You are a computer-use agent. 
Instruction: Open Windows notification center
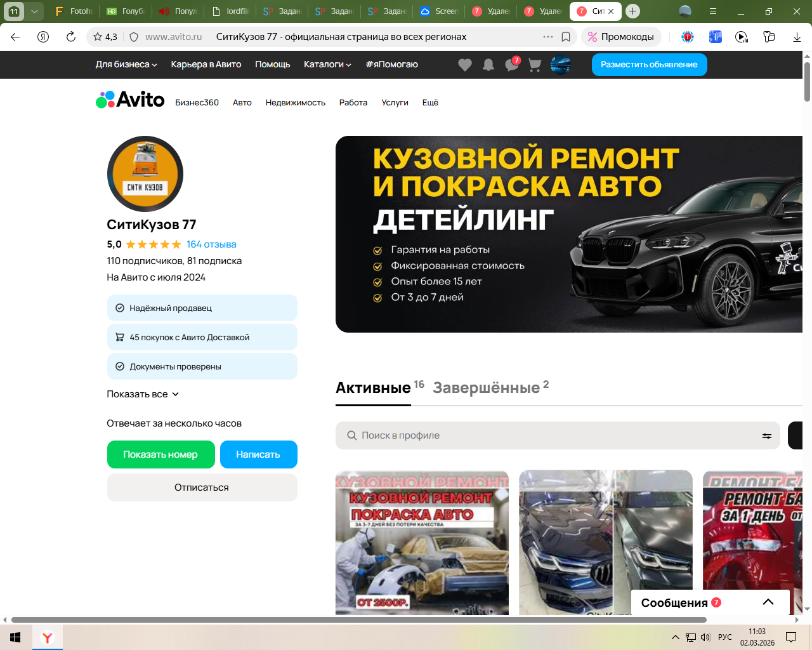[x=791, y=637]
